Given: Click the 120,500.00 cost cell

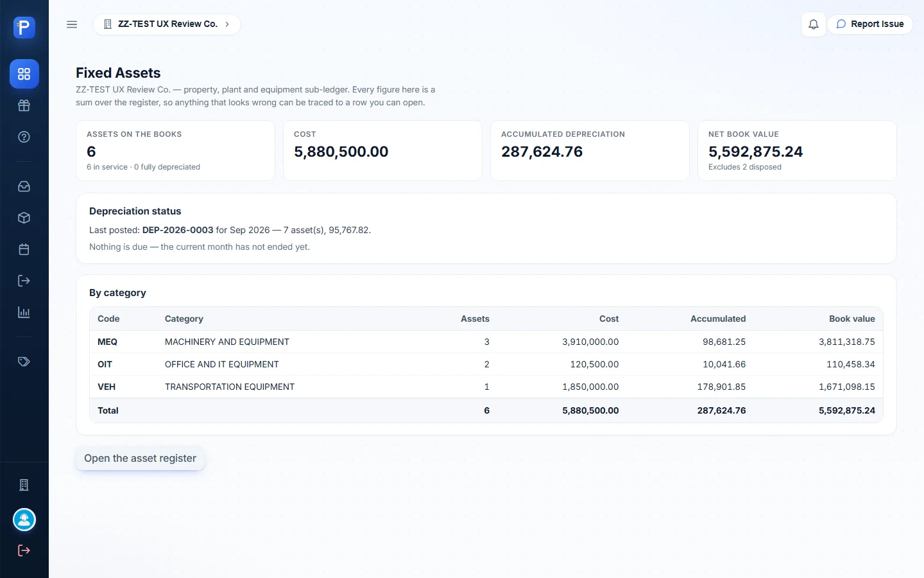Looking at the screenshot, I should coord(595,364).
